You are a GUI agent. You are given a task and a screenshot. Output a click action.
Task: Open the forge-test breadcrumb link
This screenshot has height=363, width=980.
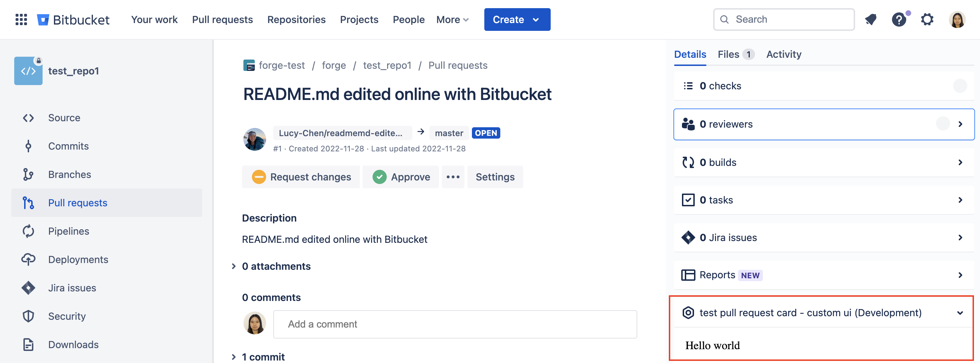pos(281,65)
